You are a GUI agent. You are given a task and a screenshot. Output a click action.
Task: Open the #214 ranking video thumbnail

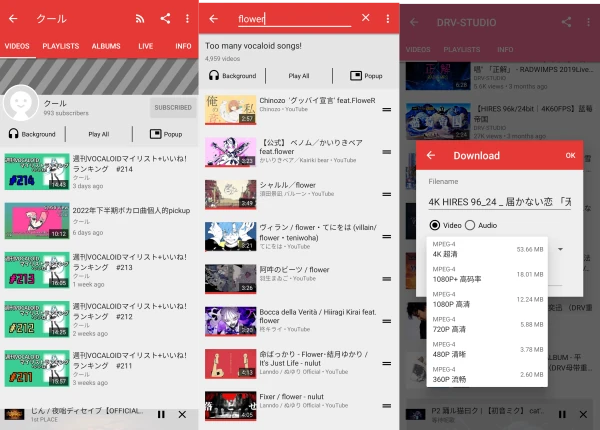tap(37, 172)
